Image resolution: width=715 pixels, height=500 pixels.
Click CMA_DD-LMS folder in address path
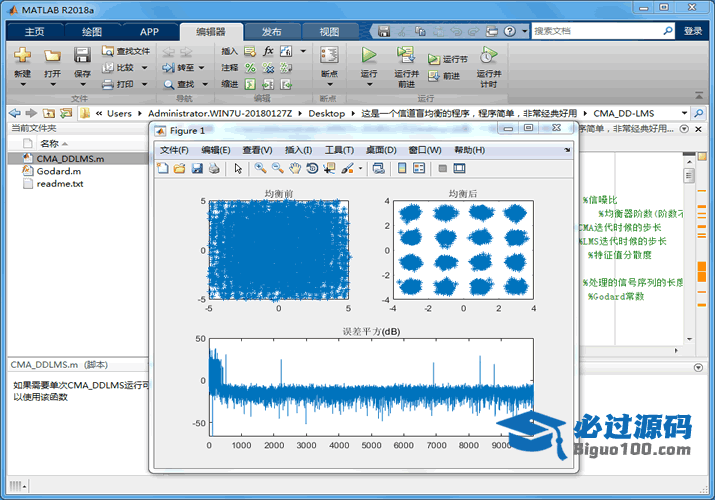coord(624,113)
